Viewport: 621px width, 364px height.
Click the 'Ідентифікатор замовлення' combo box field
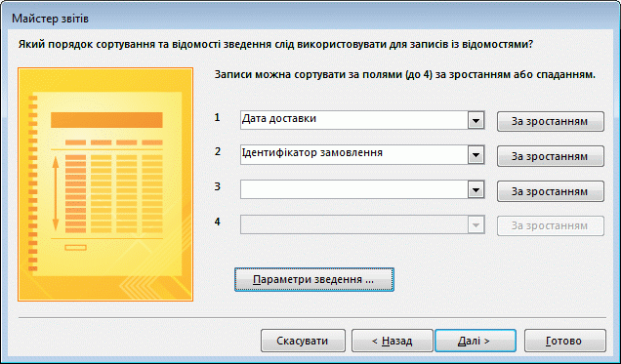[362, 155]
